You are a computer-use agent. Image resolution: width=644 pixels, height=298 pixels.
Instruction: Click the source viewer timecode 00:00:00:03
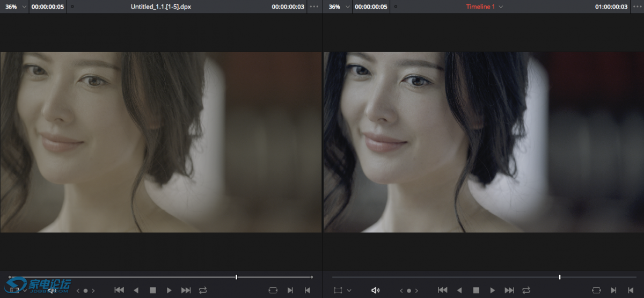pyautogui.click(x=288, y=7)
